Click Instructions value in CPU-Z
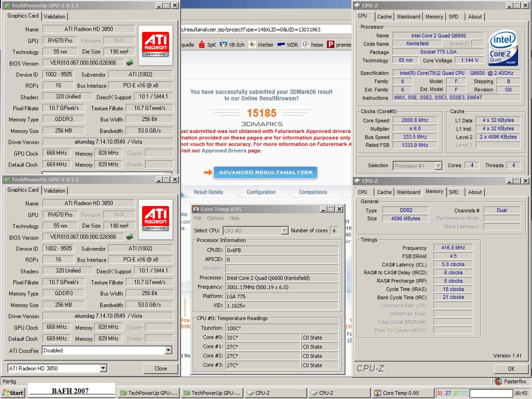This screenshot has width=532, height=399. click(456, 97)
